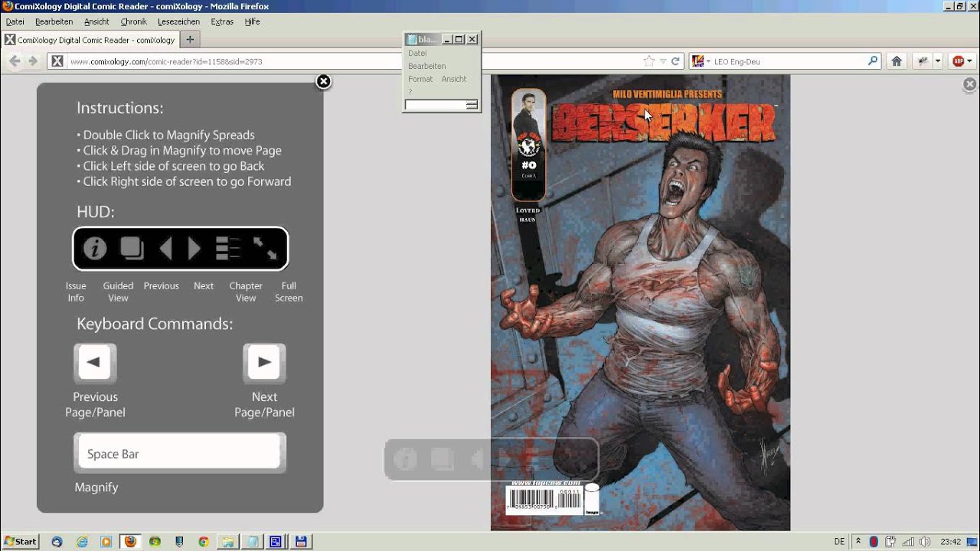Image resolution: width=980 pixels, height=551 pixels.
Task: Open the folder explorer taskbar button
Action: click(227, 541)
